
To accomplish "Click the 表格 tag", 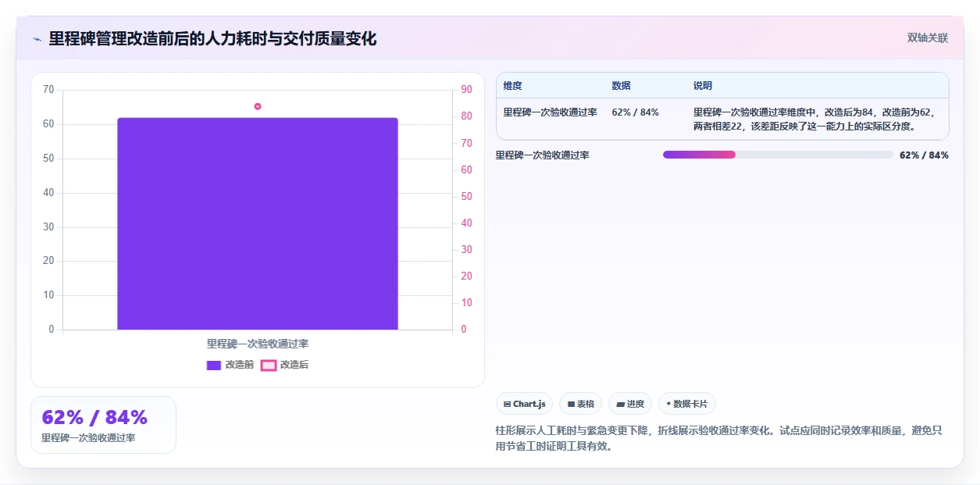I will 581,404.
